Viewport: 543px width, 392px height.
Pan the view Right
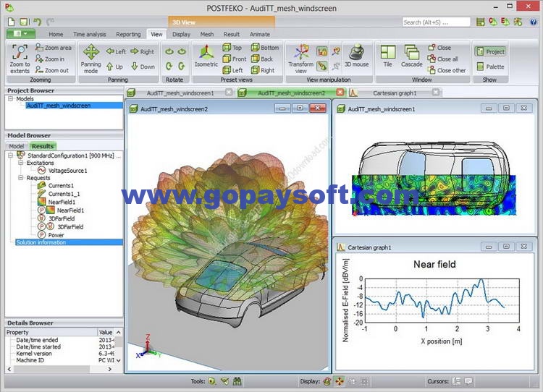[143, 51]
